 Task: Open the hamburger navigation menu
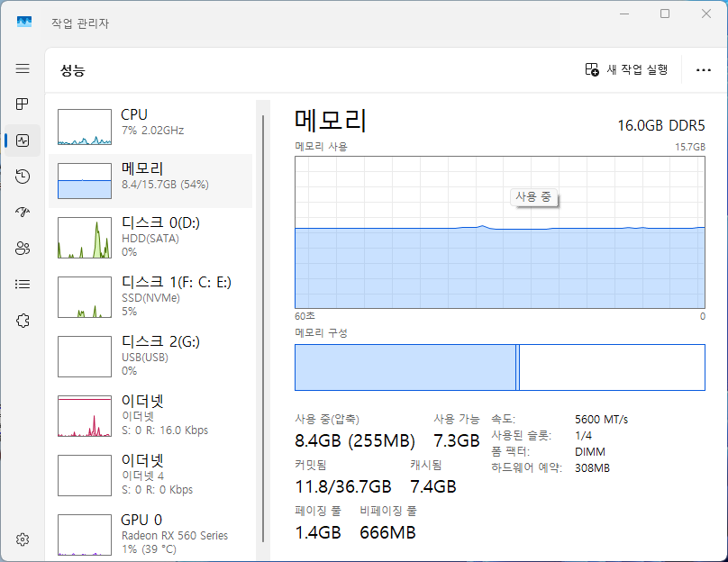[23, 68]
